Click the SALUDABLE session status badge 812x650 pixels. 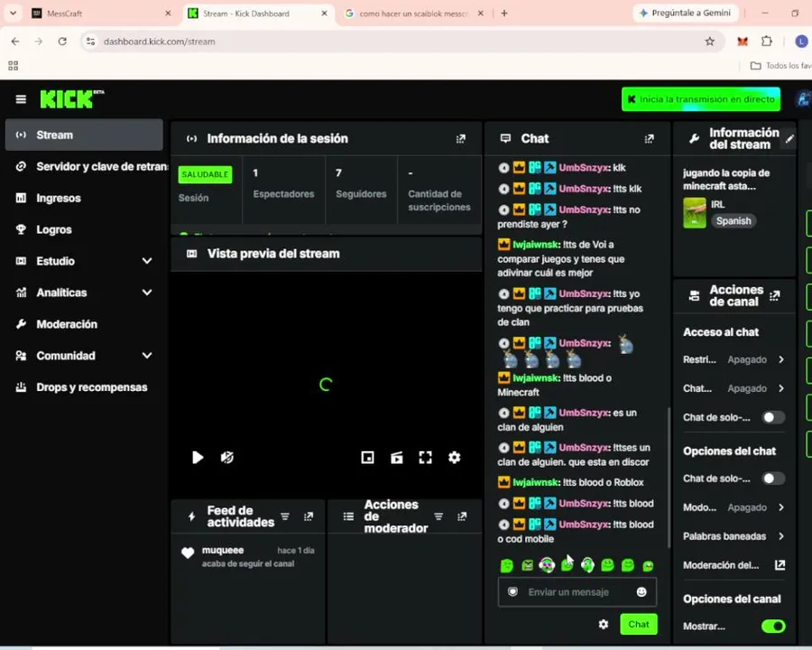click(205, 174)
